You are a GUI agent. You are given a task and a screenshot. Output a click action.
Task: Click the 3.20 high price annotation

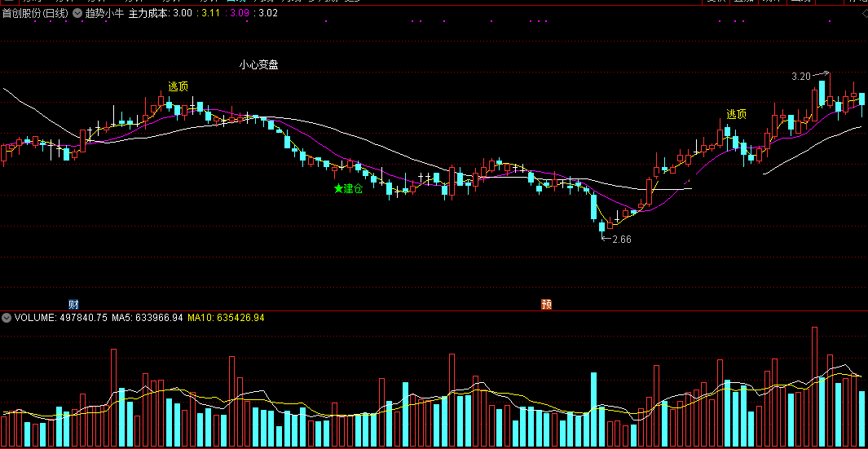(x=801, y=77)
